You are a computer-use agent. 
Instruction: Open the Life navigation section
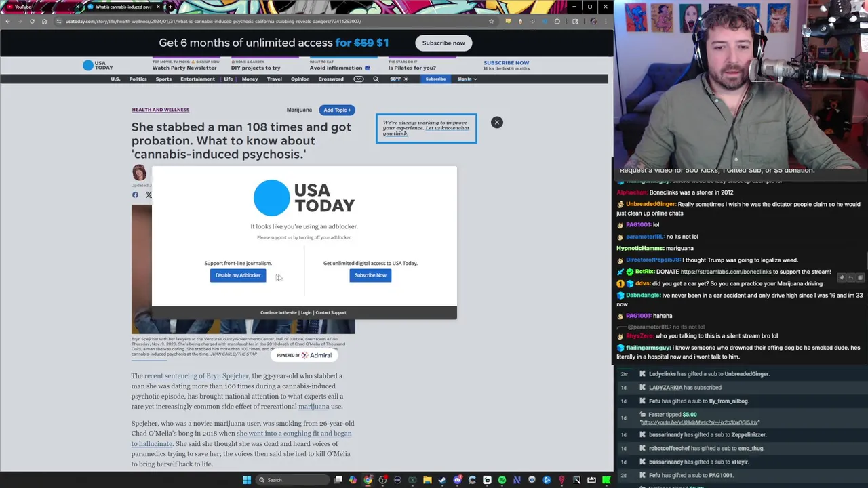tap(229, 79)
